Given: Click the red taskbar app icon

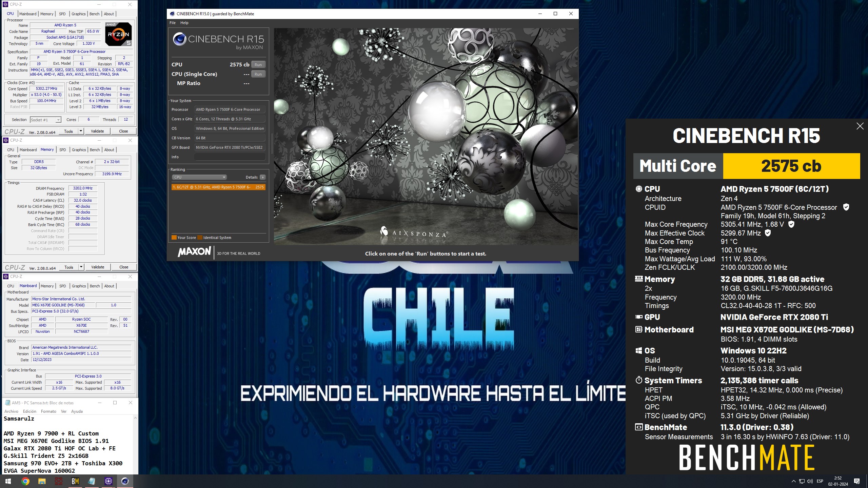Looking at the screenshot, I should [x=58, y=481].
